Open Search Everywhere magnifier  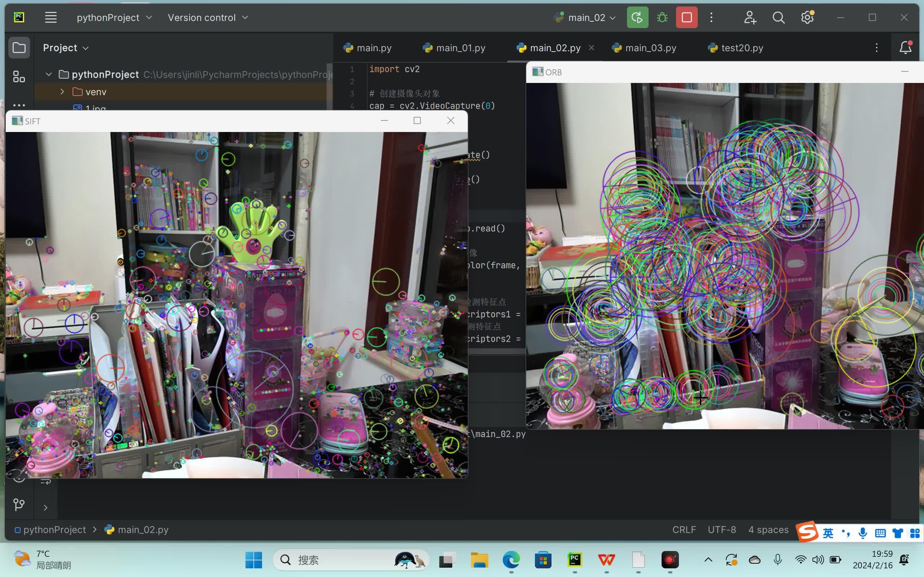pyautogui.click(x=778, y=17)
